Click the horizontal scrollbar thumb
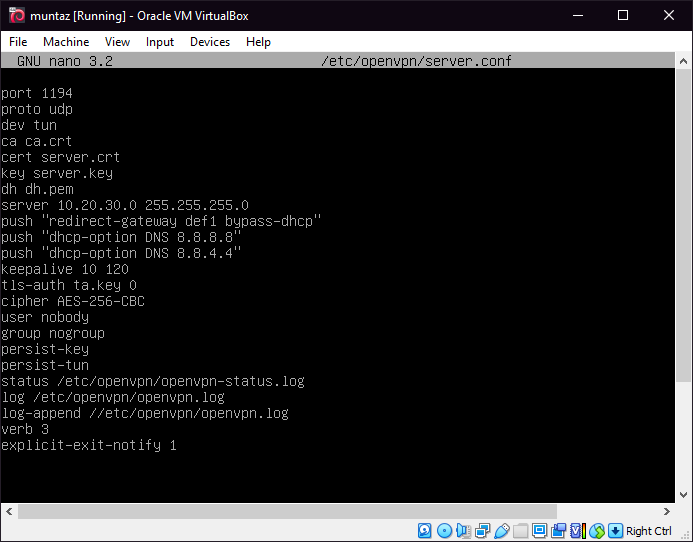Image resolution: width=693 pixels, height=542 pixels. [x=287, y=511]
